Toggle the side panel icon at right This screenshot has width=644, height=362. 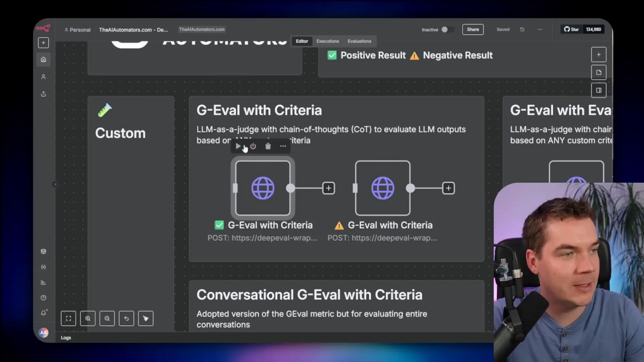tap(599, 90)
